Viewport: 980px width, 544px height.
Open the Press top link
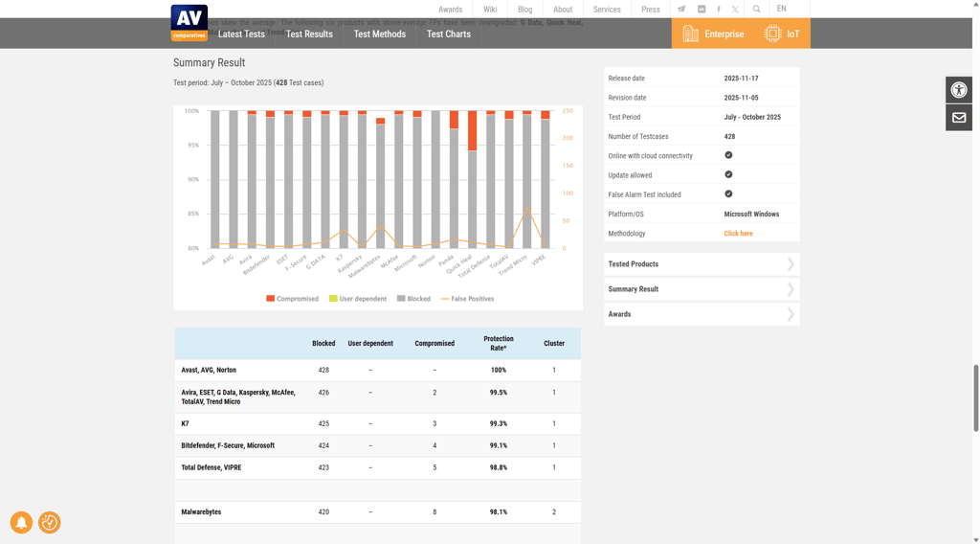tap(651, 10)
